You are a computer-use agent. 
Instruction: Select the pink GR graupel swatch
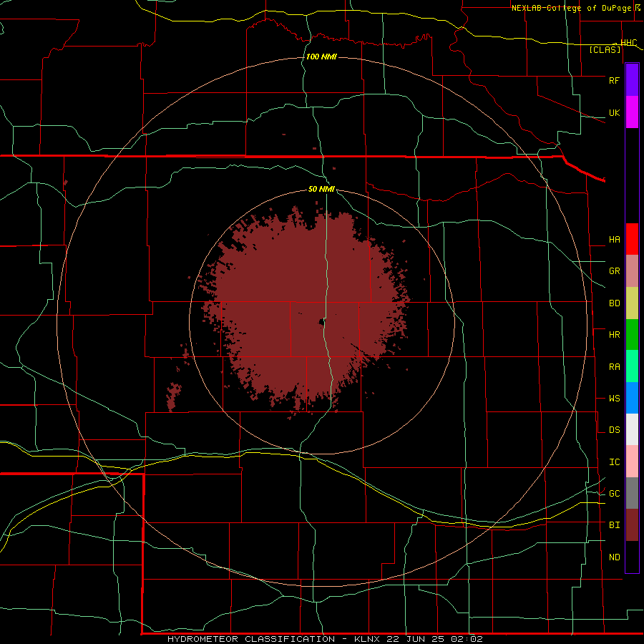coord(632,271)
